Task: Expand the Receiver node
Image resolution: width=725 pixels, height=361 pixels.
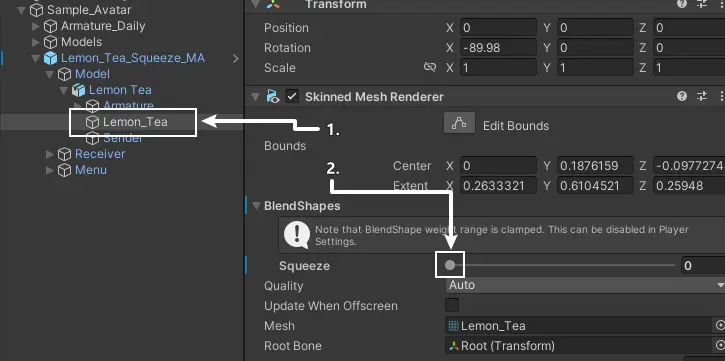Action: pyautogui.click(x=49, y=154)
